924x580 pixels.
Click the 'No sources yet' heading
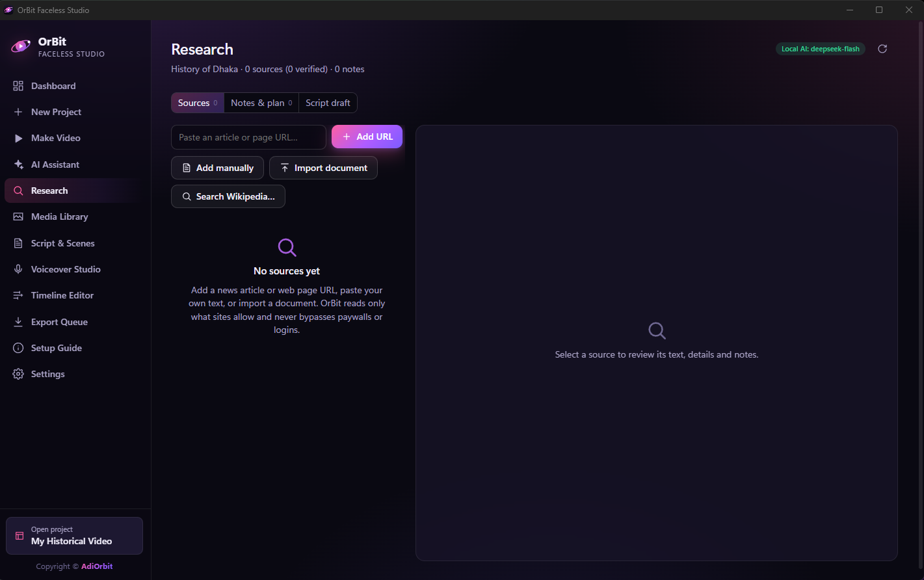click(x=287, y=270)
